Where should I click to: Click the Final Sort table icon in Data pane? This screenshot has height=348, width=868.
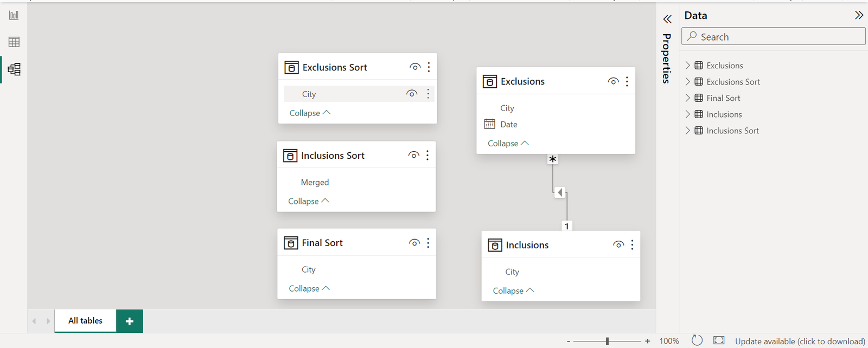click(699, 98)
